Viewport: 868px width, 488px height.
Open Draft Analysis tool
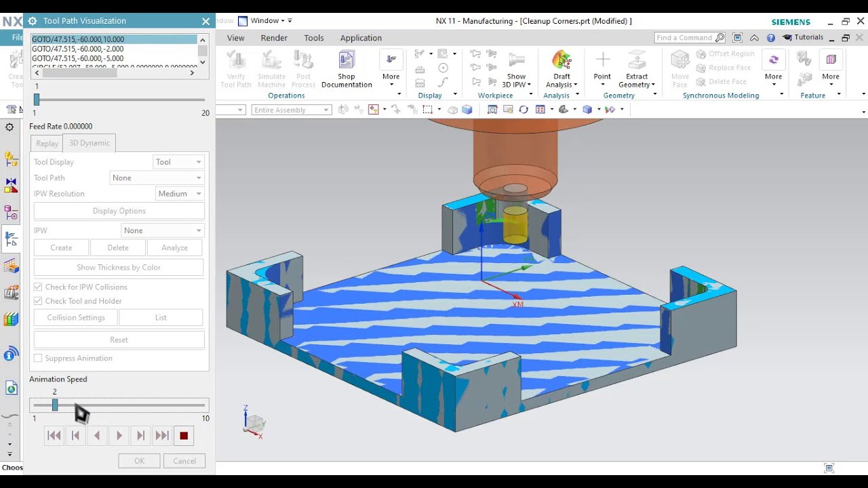click(561, 70)
